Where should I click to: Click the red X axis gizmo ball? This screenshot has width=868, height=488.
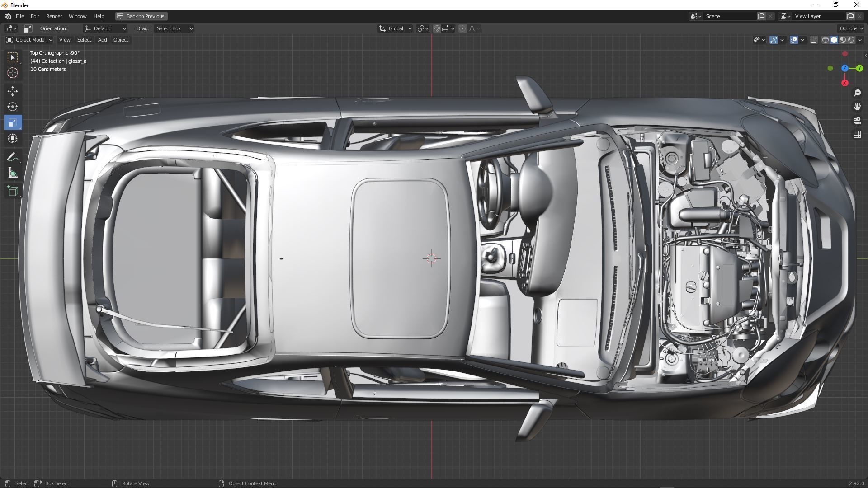click(844, 83)
